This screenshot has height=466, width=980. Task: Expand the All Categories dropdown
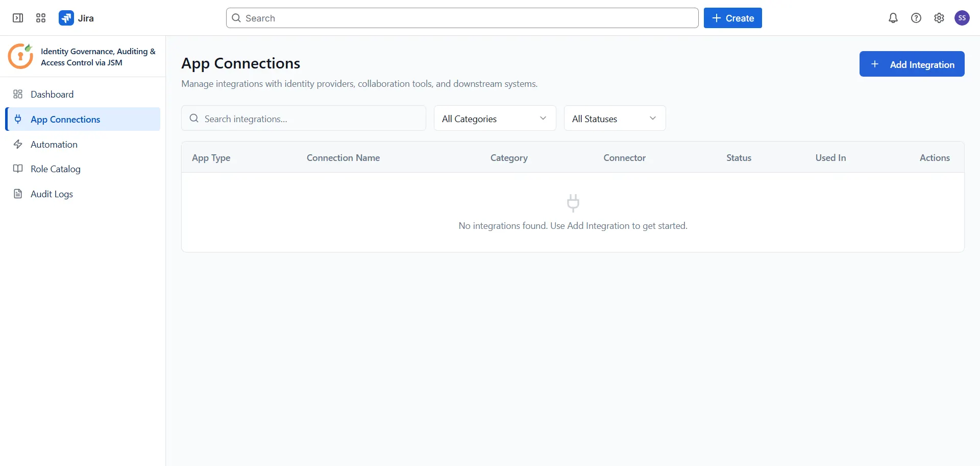(495, 118)
